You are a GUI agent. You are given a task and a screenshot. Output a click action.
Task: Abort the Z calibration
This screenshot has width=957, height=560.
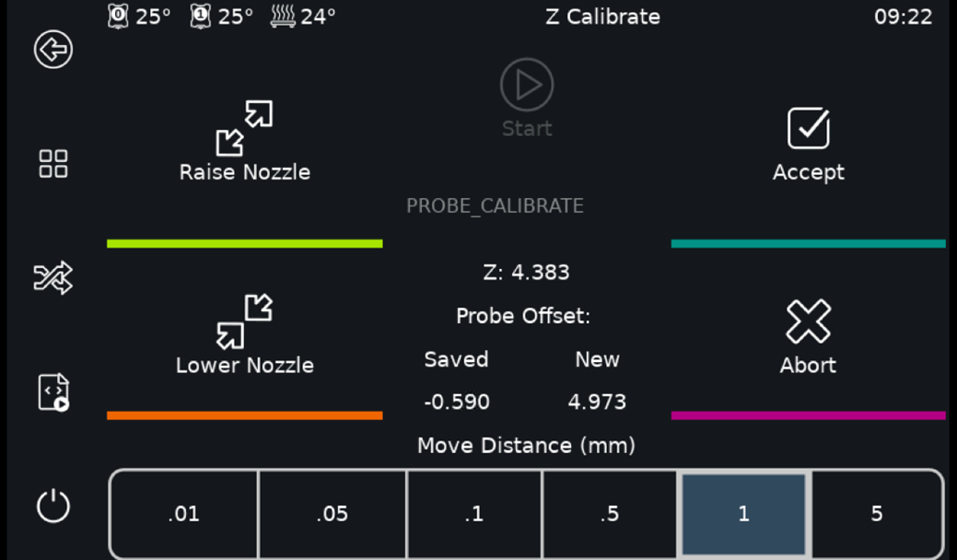pos(808,336)
